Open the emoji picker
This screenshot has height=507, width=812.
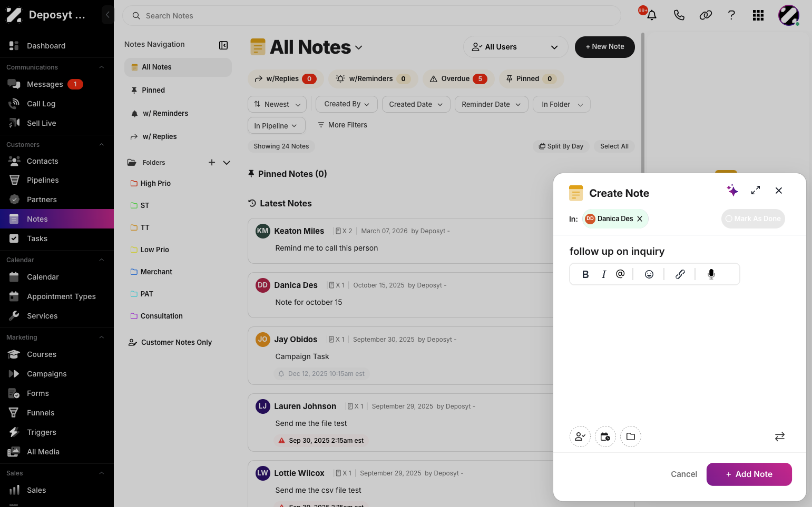click(x=649, y=274)
